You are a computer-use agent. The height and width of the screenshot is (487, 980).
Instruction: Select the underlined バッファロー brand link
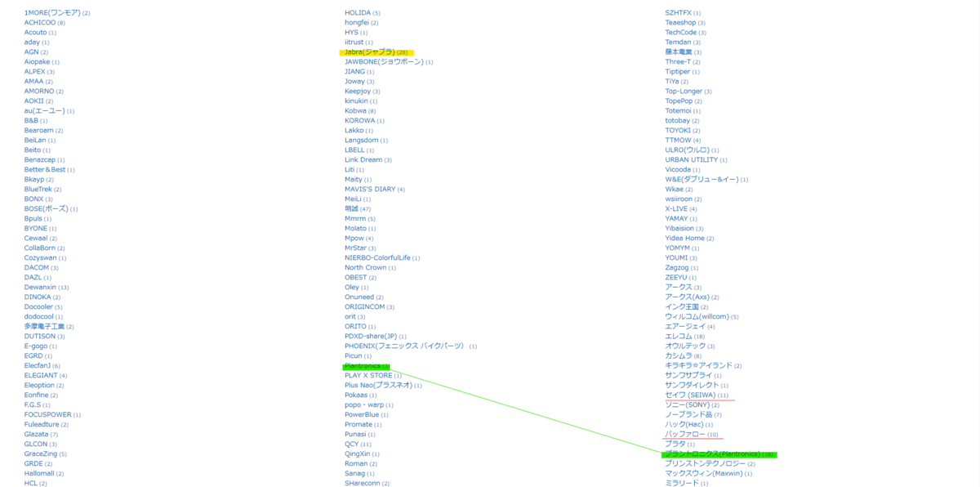tap(685, 435)
